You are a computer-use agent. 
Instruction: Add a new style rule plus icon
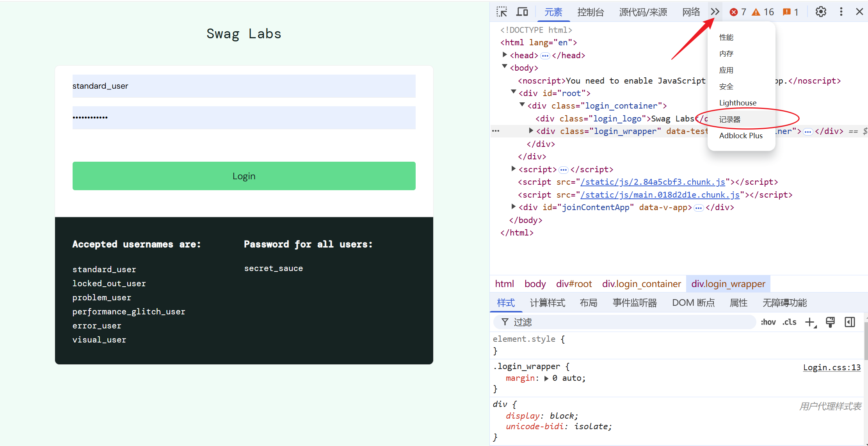[811, 322]
